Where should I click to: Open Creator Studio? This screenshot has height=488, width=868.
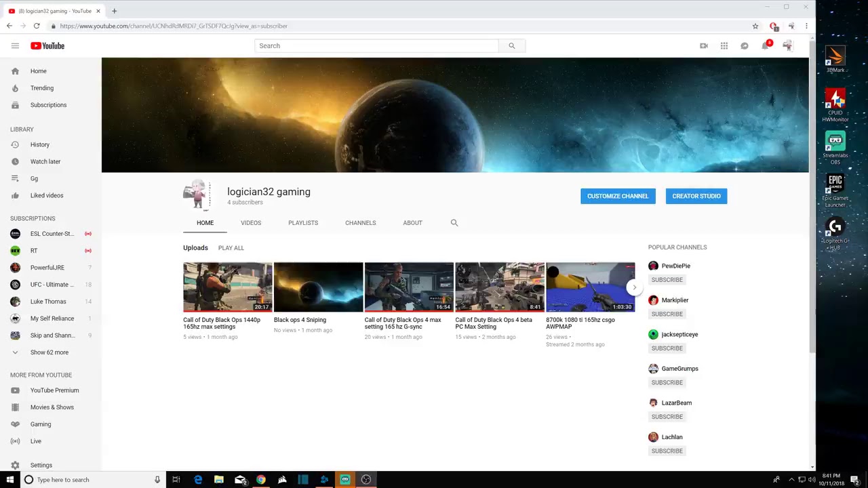click(696, 196)
